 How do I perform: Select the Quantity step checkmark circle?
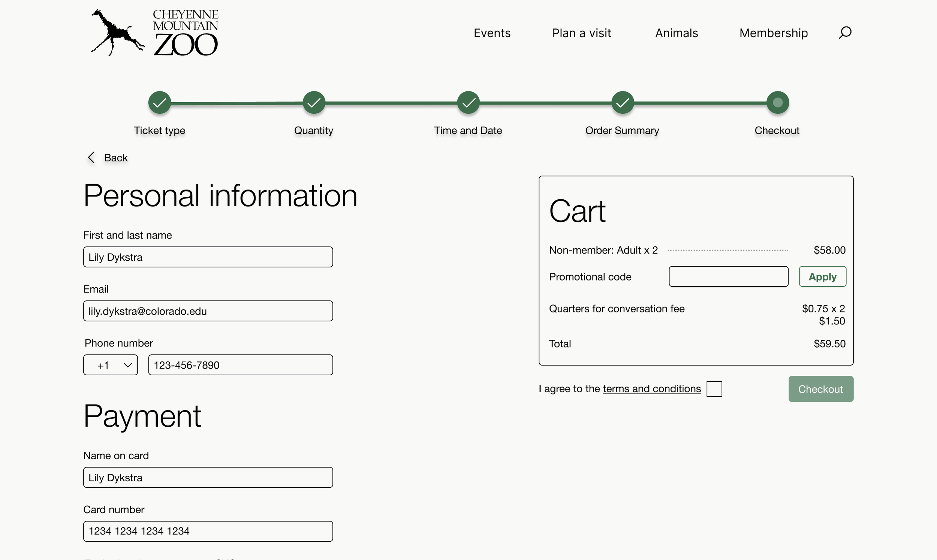coord(314,103)
